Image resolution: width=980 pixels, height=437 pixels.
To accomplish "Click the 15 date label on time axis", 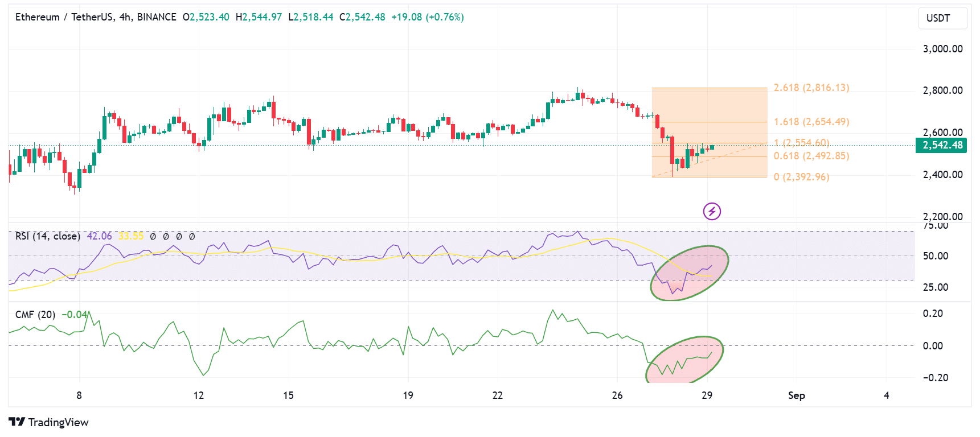I will 288,395.
